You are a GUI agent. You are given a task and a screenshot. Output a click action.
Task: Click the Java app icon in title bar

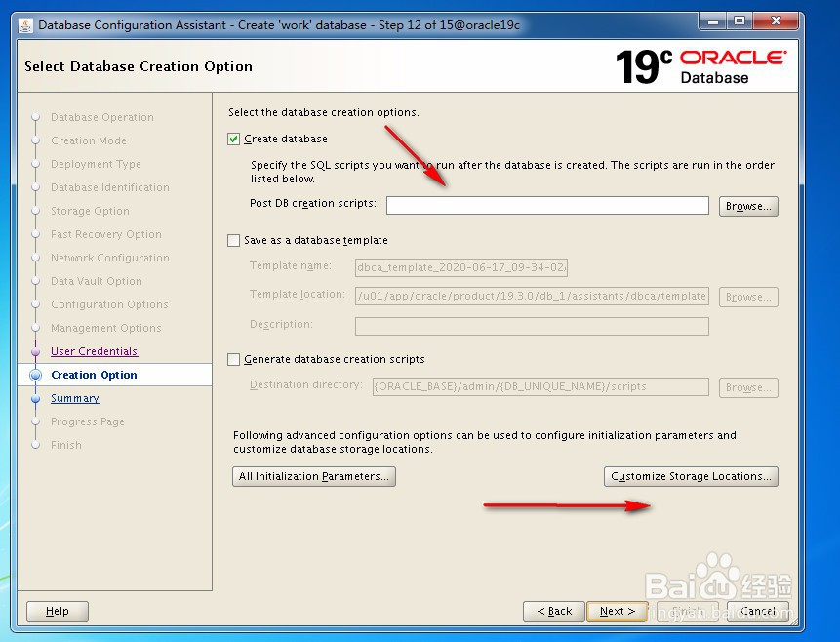coord(25,25)
